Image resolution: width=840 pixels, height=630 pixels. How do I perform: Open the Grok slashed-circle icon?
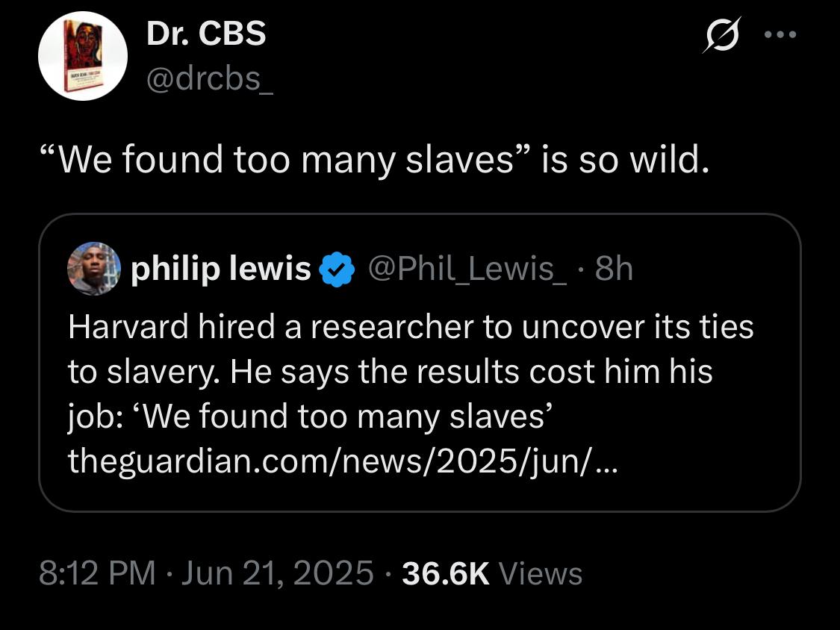coord(722,35)
